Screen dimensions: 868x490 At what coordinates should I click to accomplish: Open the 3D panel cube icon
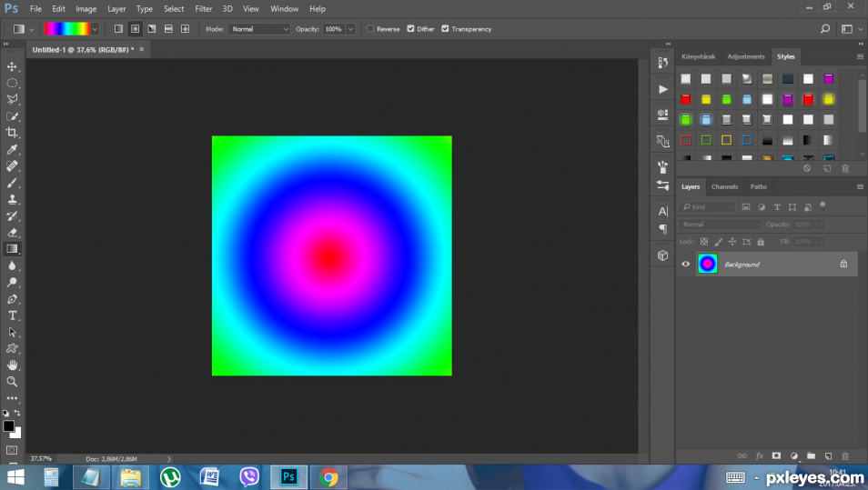(x=662, y=255)
